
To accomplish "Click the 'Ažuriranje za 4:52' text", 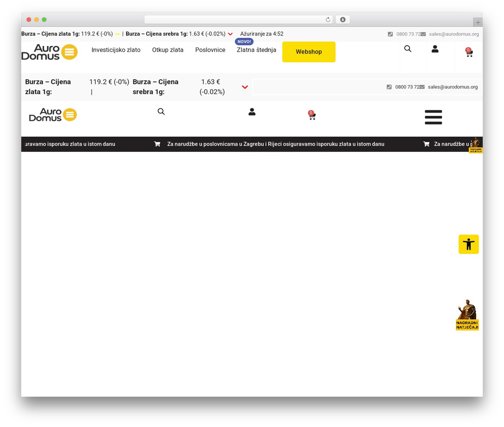I will tap(262, 34).
